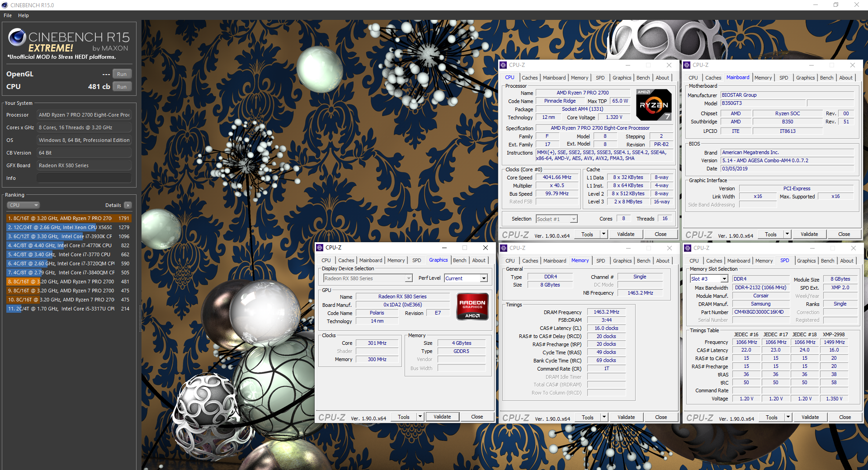The height and width of the screenshot is (470, 868).
Task: Click Tools button in CPU-Z Mainboard window
Action: pyautogui.click(x=771, y=234)
